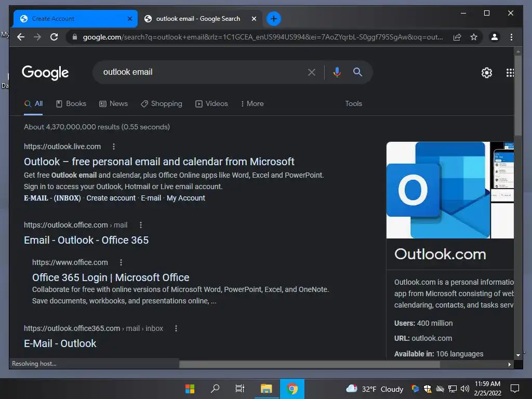The image size is (532, 399).
Task: Select the All results tab
Action: (x=33, y=104)
